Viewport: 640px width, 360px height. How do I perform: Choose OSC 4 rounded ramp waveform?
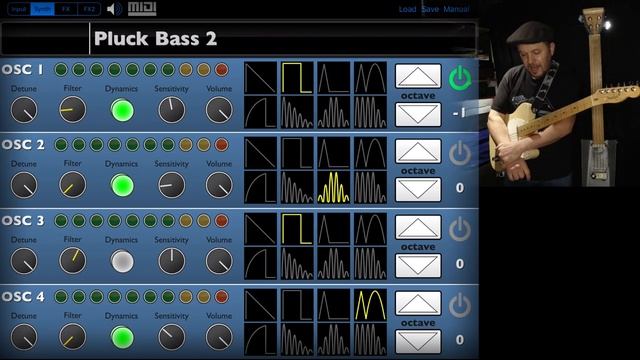(260, 339)
